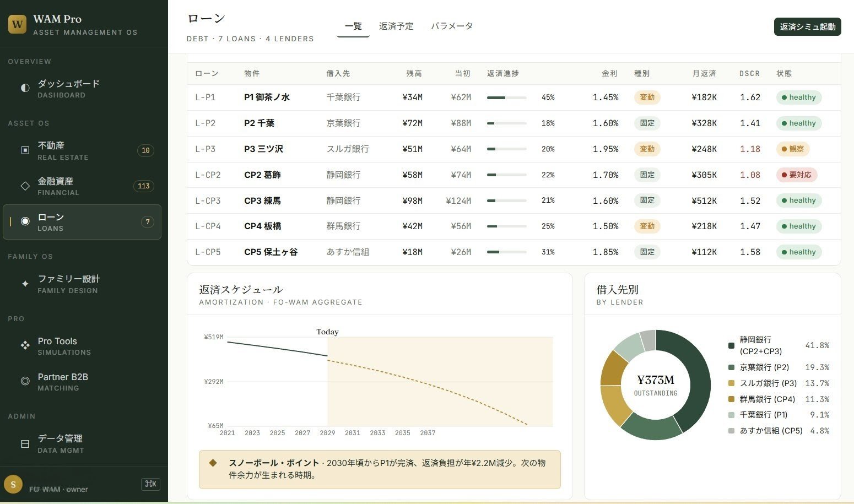854x504 pixels.
Task: Launch Pro Tools simulations from sidebar
Action: [57, 345]
